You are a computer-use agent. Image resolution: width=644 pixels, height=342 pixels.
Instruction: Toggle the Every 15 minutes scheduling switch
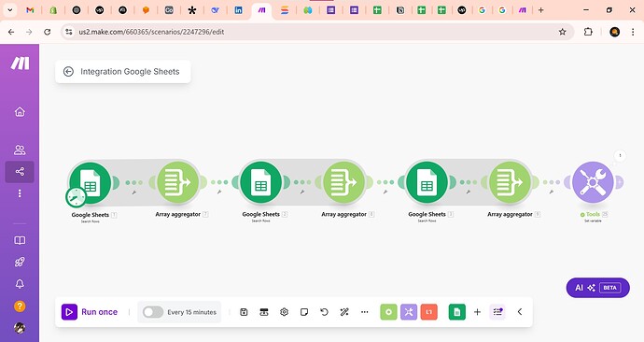pyautogui.click(x=153, y=312)
